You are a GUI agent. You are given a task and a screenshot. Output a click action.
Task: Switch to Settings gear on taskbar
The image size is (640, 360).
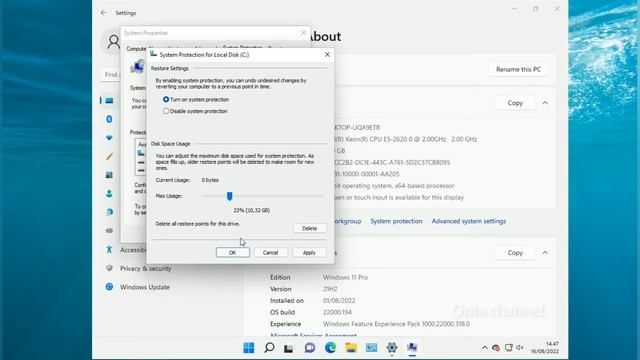point(392,347)
